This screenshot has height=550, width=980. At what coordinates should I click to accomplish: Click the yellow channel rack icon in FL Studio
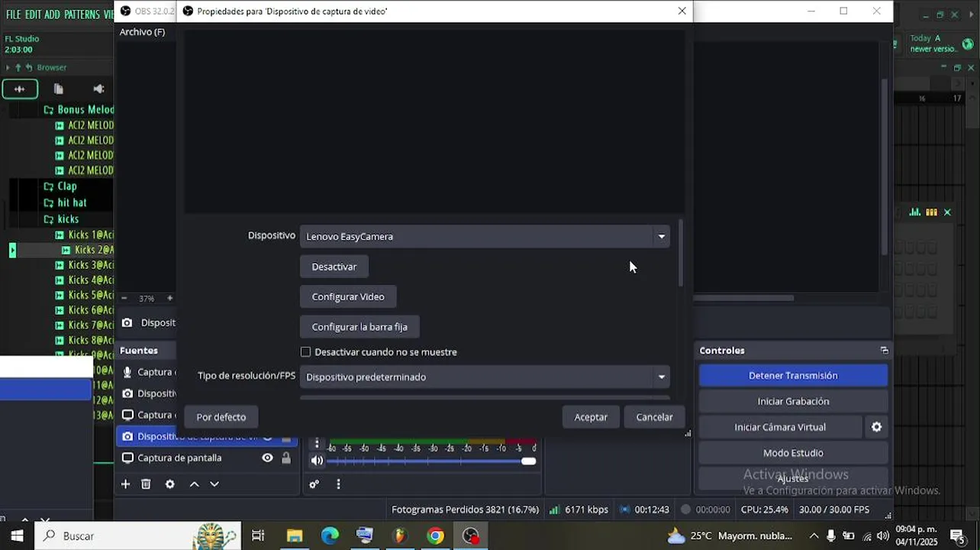[931, 212]
